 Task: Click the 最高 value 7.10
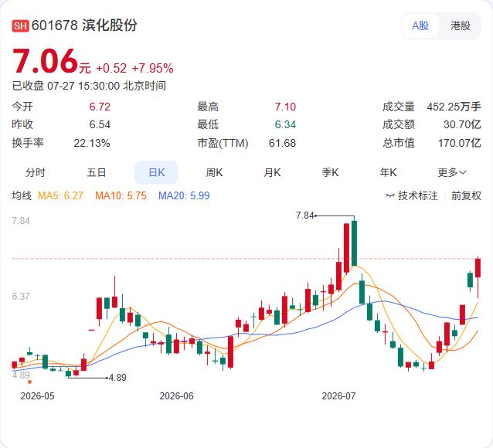[x=285, y=107]
